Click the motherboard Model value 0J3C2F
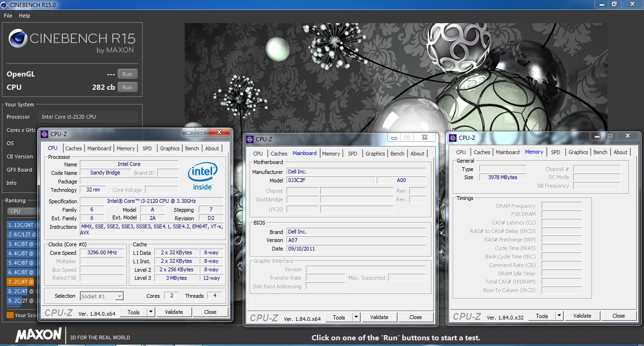Screen dimensions: 644x346 330,180
